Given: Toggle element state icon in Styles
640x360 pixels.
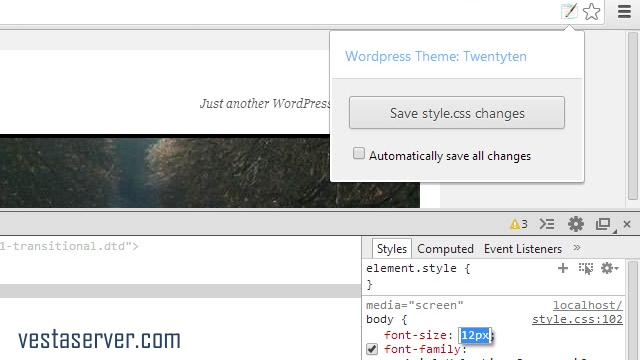Looking at the screenshot, I should coord(586,269).
